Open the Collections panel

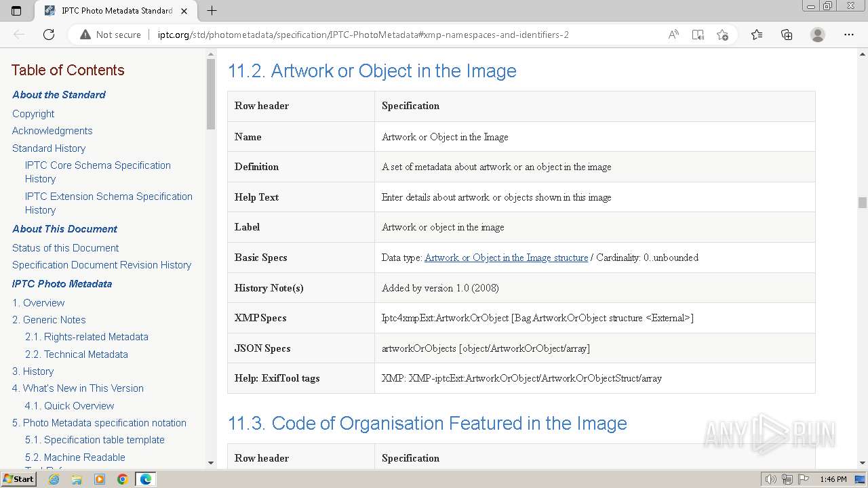787,35
